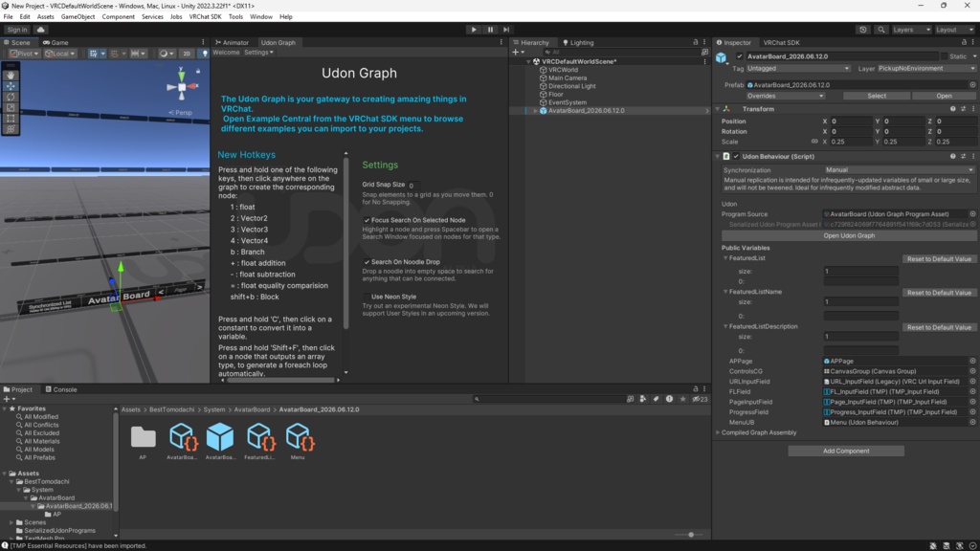Screen dimensions: 980x551
Task: Open prefab Overrides dropdown
Action: 785,96
